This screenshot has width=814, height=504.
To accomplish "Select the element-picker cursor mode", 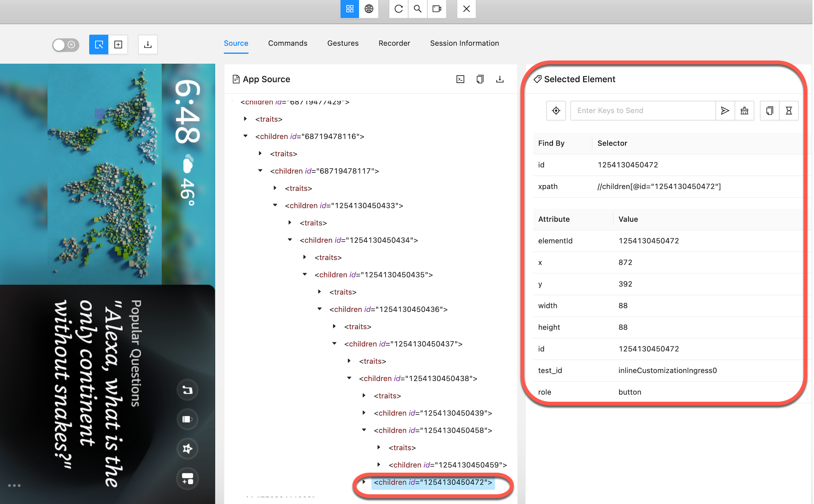I will (x=99, y=44).
